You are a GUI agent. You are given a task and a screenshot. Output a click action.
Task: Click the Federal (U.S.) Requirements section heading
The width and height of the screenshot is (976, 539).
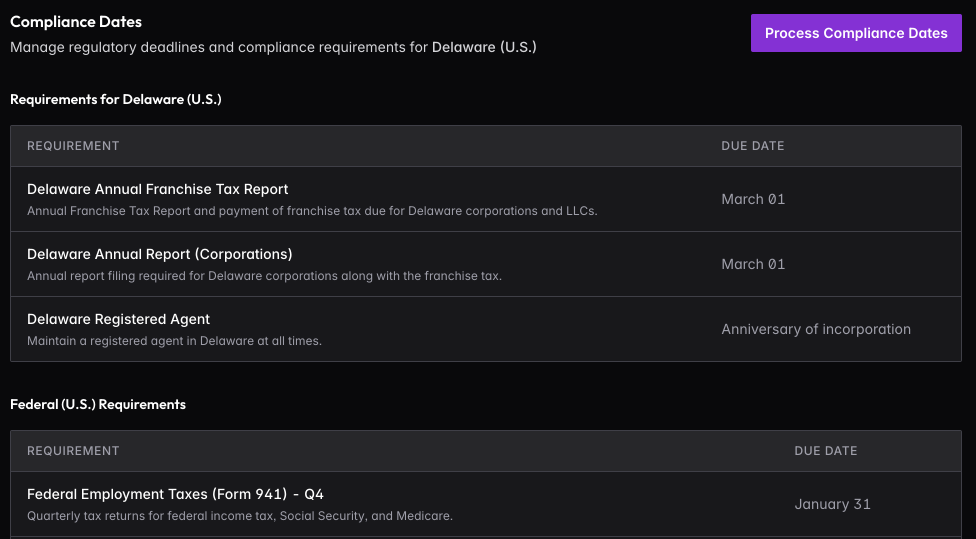(98, 404)
